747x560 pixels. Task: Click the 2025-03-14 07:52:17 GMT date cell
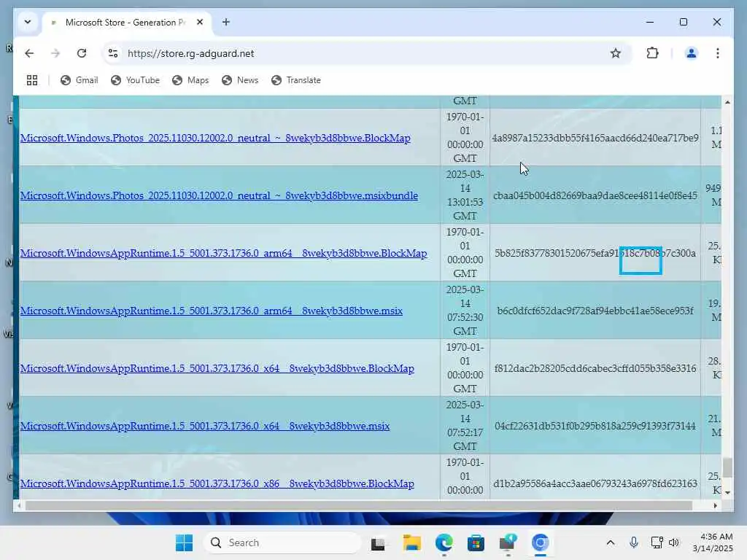(x=465, y=426)
